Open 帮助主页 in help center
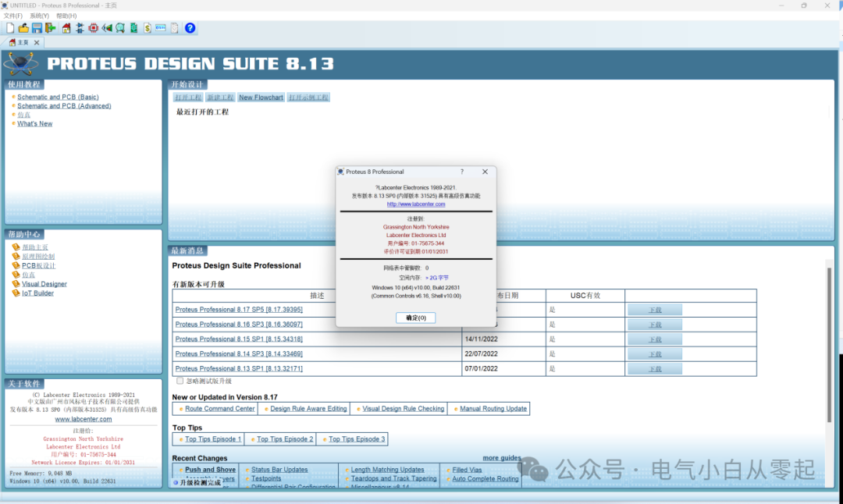Image resolution: width=843 pixels, height=504 pixels. (35, 247)
